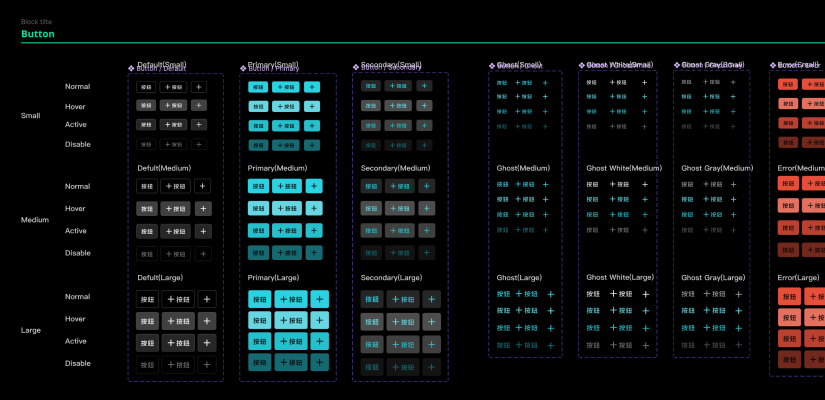This screenshot has width=825, height=400.
Task: Click the text-only Ghost White Large Normal button
Action: point(593,294)
